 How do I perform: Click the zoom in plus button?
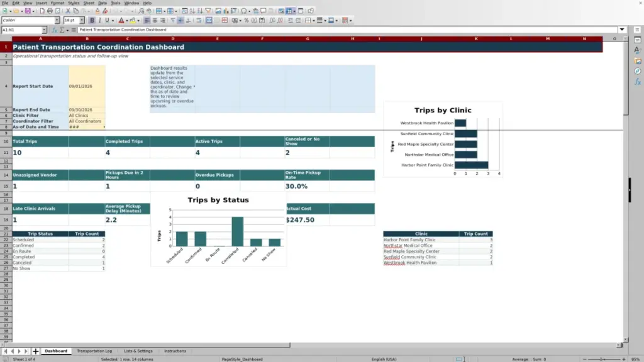point(623,359)
